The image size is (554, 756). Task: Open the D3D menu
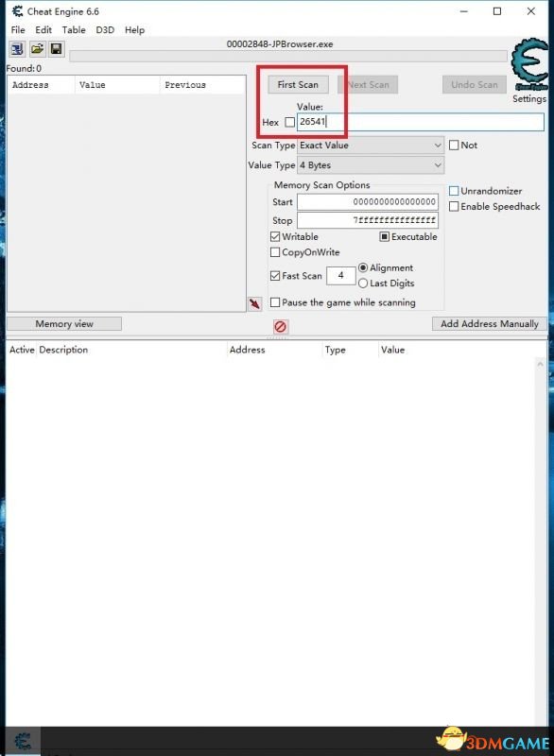(x=105, y=30)
